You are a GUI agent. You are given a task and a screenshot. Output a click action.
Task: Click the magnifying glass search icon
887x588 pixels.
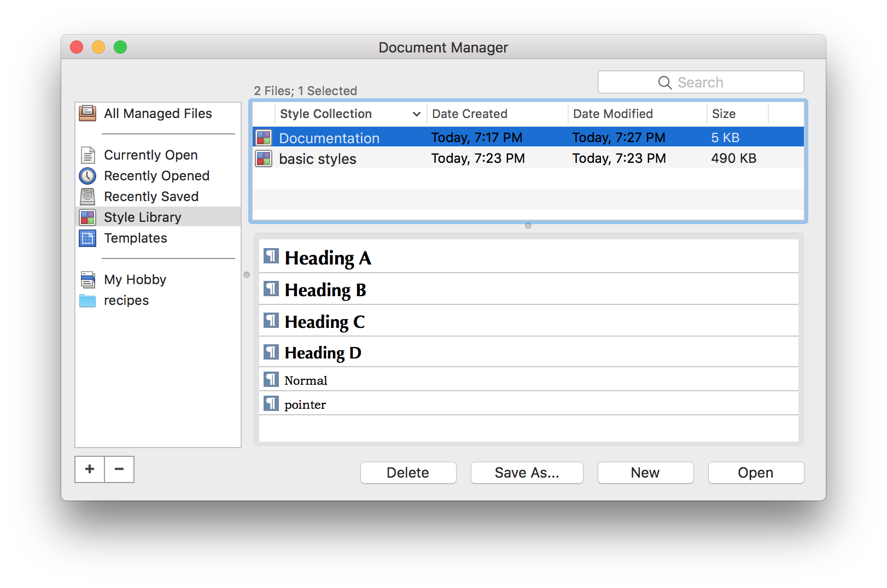click(x=665, y=83)
